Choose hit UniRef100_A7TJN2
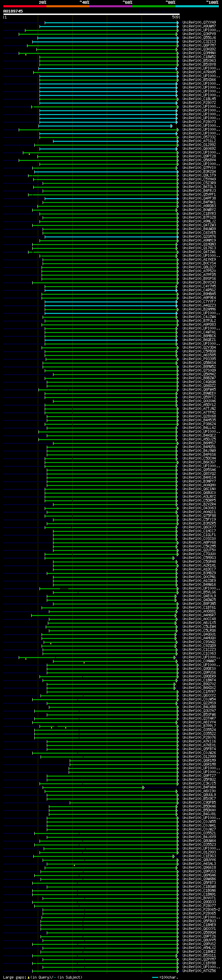The height and width of the screenshot is (980, 222). 199,408
